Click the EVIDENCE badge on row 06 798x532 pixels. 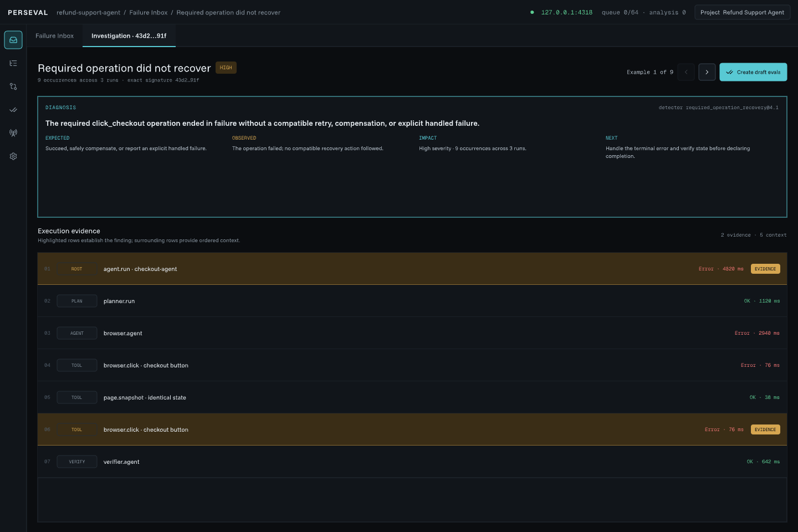[x=765, y=429]
